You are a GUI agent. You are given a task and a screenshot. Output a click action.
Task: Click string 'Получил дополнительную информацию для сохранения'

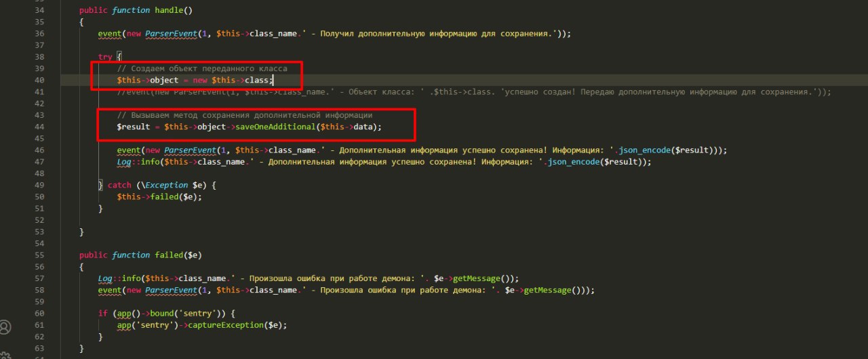(x=433, y=34)
